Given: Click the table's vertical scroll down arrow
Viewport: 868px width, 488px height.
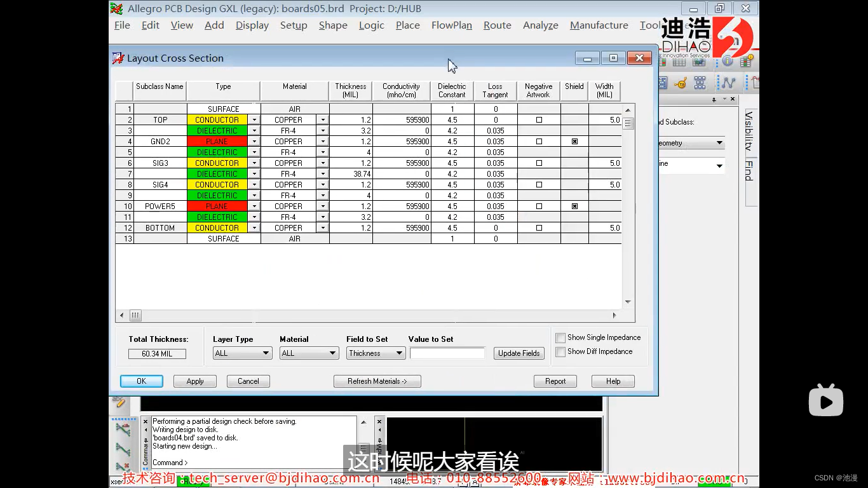Looking at the screenshot, I should pyautogui.click(x=628, y=302).
